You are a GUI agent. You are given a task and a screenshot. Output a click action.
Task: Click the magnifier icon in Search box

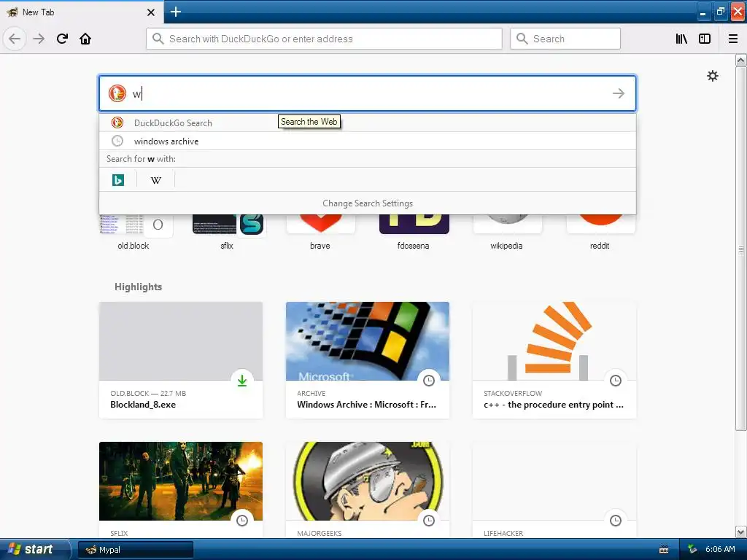[x=522, y=39]
